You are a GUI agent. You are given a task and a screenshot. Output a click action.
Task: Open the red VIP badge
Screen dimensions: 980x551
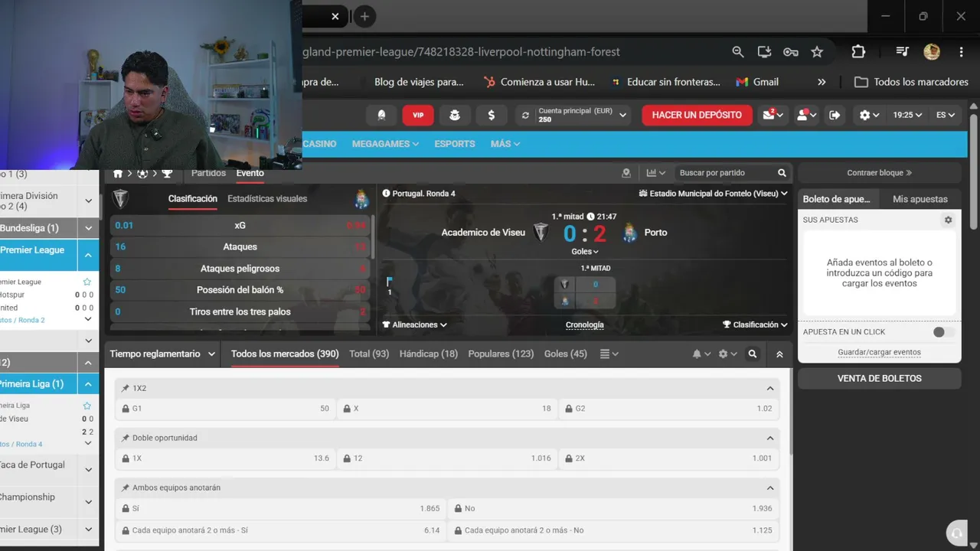[x=418, y=115]
